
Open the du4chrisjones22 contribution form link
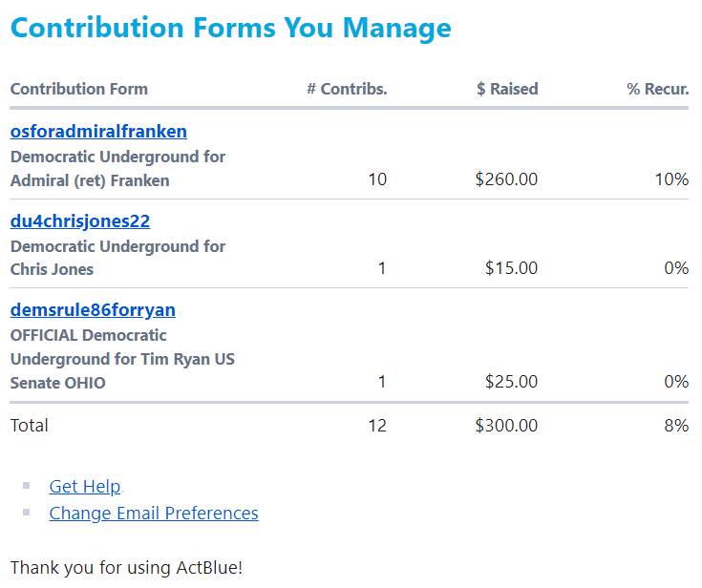80,221
